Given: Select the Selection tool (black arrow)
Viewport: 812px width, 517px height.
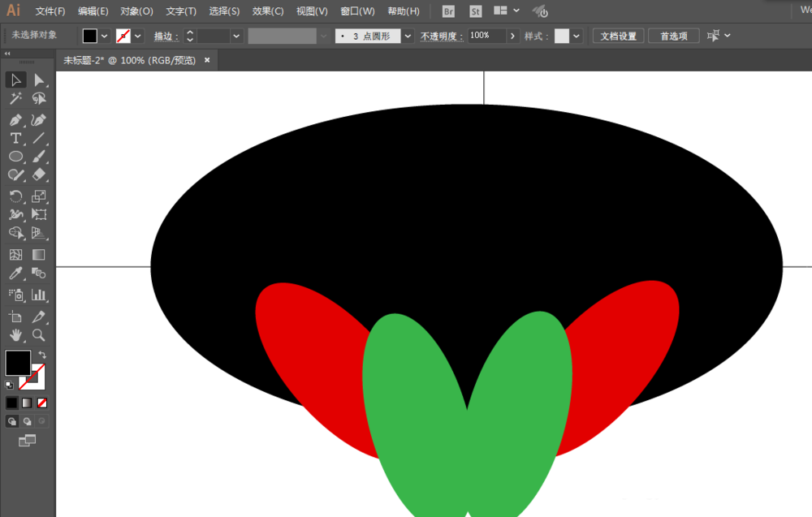Looking at the screenshot, I should click(x=15, y=80).
